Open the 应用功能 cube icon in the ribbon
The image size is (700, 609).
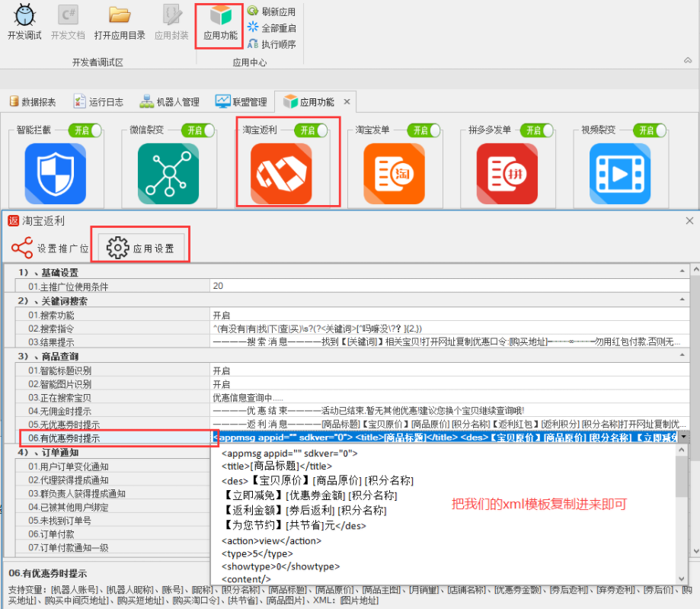click(x=221, y=22)
